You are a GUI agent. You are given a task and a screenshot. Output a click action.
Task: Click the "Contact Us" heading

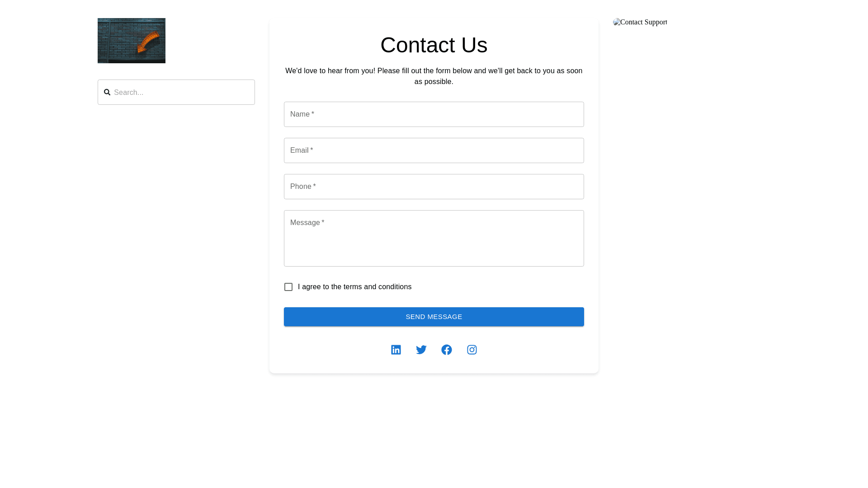tap(434, 45)
